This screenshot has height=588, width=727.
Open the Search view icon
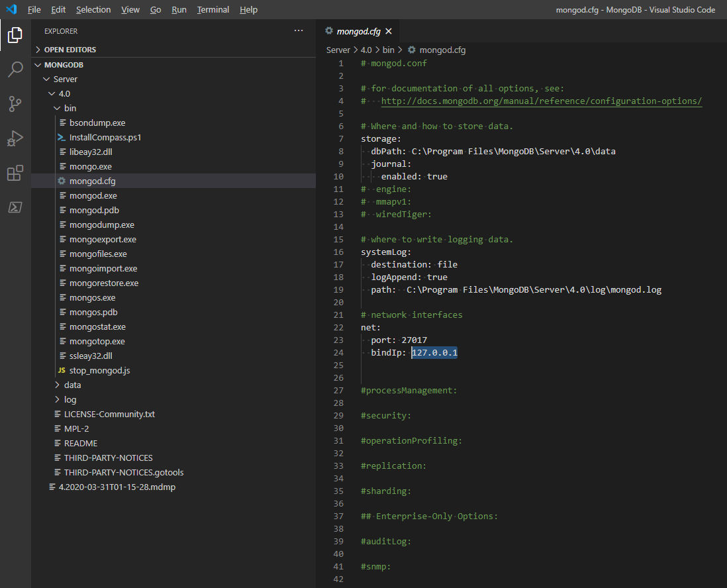click(x=15, y=70)
